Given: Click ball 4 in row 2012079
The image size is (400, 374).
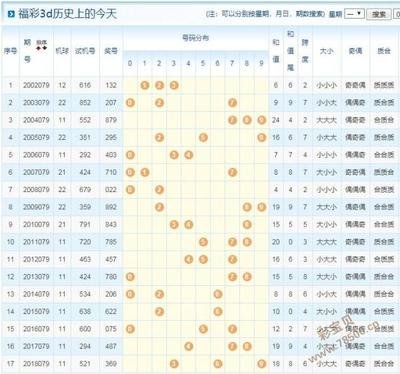Looking at the screenshot, I should click(189, 259).
